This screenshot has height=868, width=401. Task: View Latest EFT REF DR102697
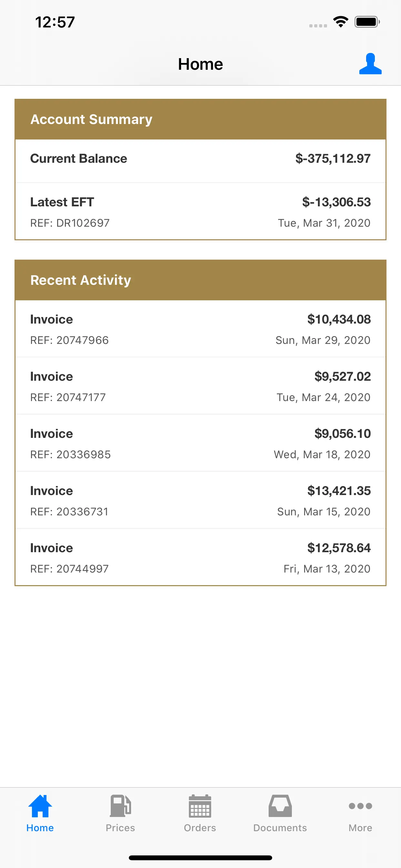coord(200,212)
